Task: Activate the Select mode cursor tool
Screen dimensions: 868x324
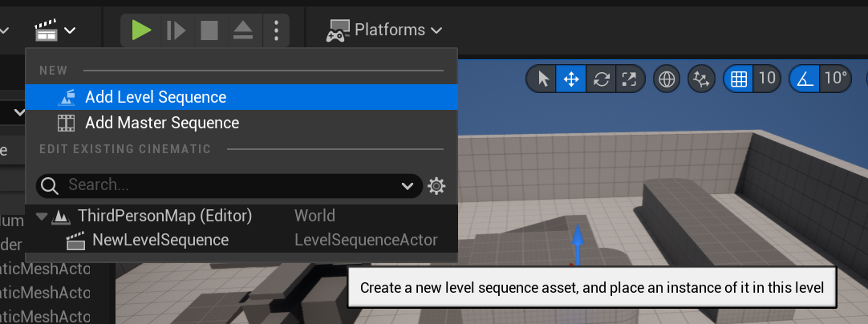Action: (543, 79)
